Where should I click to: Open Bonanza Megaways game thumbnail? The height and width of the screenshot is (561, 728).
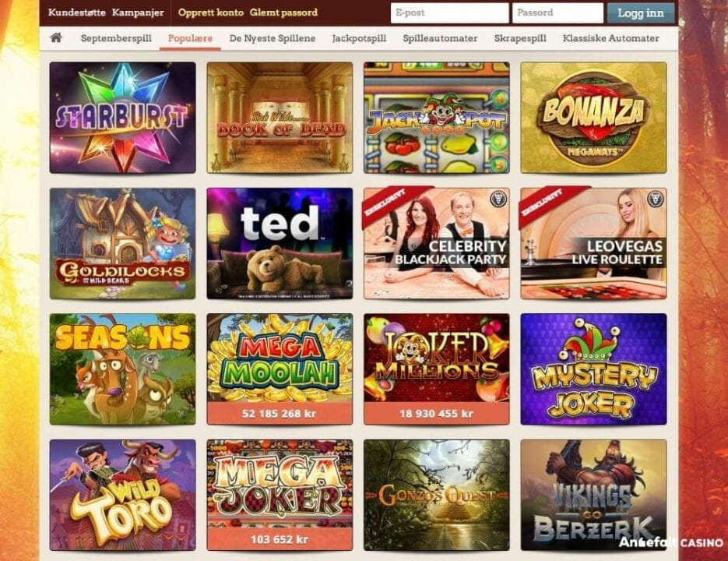tap(593, 118)
